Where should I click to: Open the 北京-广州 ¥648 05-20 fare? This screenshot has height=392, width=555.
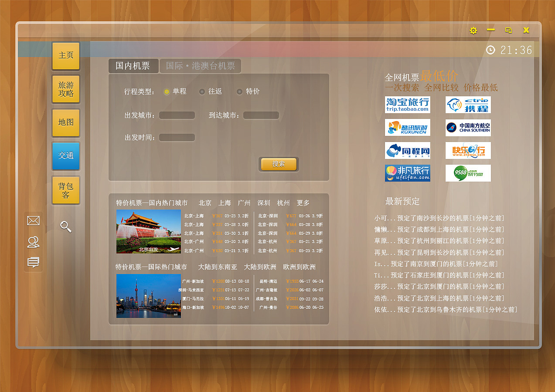coord(216,242)
